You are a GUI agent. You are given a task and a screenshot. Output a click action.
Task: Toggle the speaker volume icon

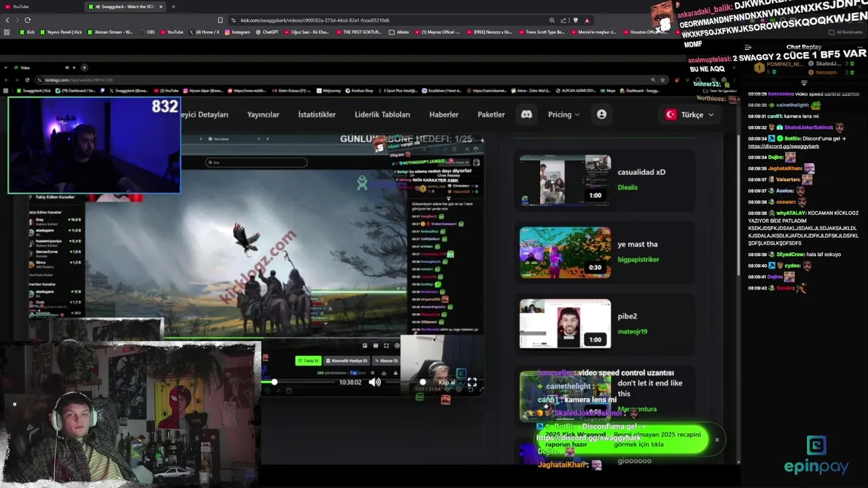(x=374, y=382)
